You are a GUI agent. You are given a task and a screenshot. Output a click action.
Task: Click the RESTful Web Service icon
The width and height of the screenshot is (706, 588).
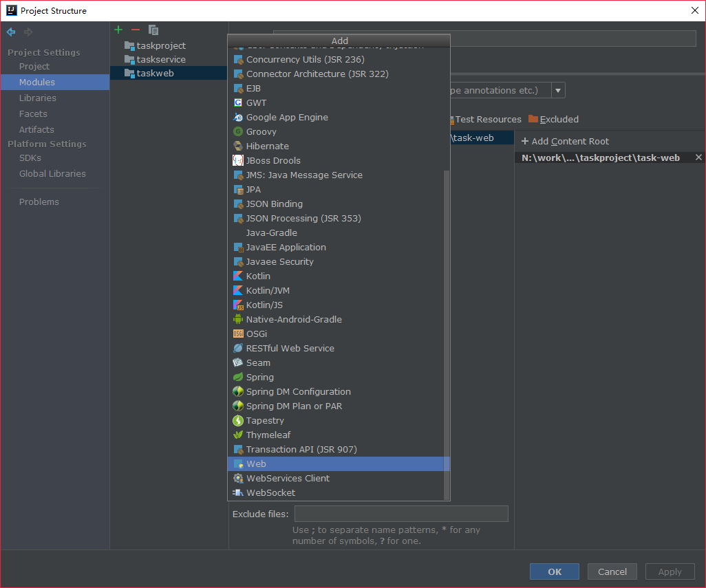pyautogui.click(x=238, y=348)
